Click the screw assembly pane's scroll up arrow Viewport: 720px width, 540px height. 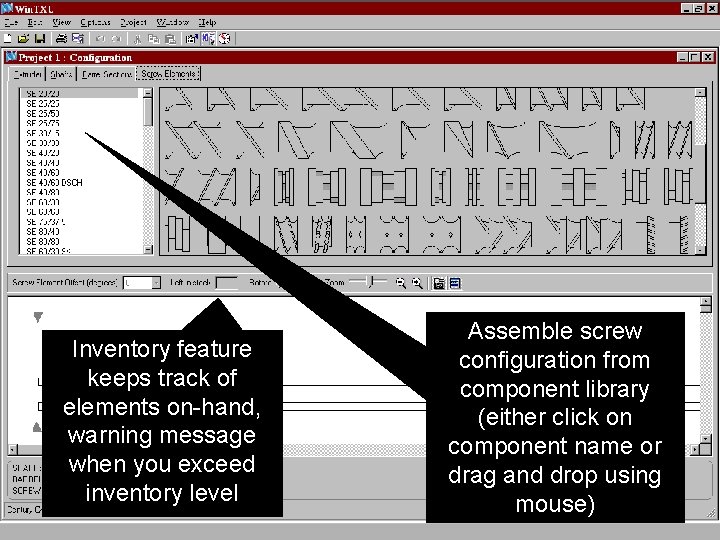[706, 302]
